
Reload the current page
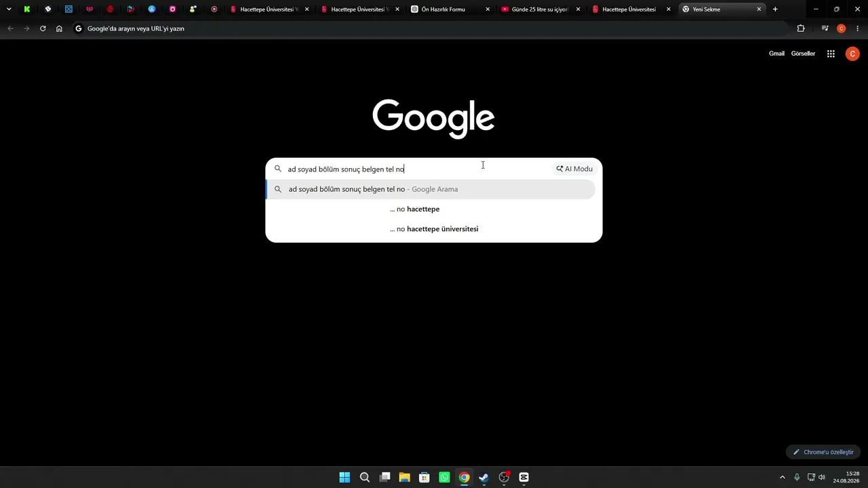[x=43, y=28]
